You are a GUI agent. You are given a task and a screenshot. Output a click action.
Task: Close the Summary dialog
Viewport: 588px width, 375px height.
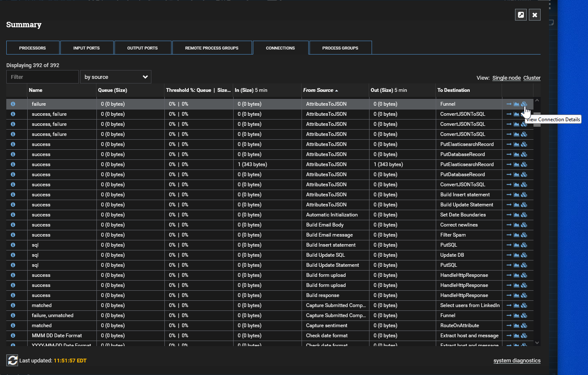pos(535,15)
